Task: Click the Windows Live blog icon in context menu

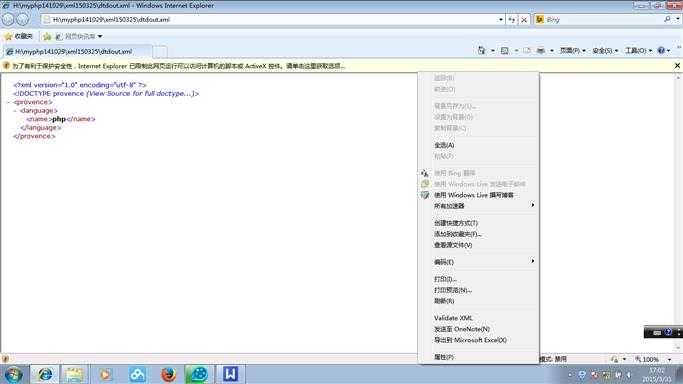Action: [425, 195]
